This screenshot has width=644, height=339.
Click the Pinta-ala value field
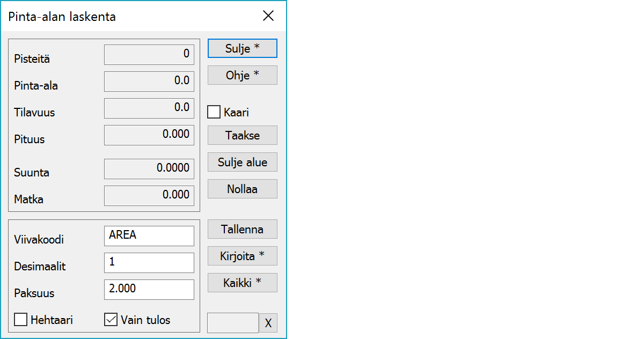(x=149, y=81)
